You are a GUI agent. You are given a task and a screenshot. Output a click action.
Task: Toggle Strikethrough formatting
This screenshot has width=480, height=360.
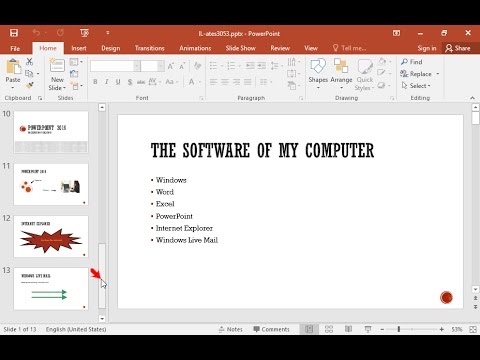[x=141, y=82]
